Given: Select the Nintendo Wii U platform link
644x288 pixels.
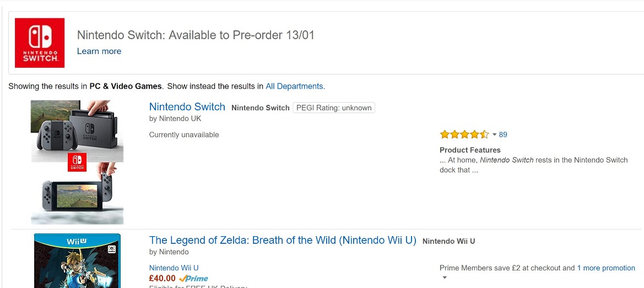Looking at the screenshot, I should click(x=174, y=268).
